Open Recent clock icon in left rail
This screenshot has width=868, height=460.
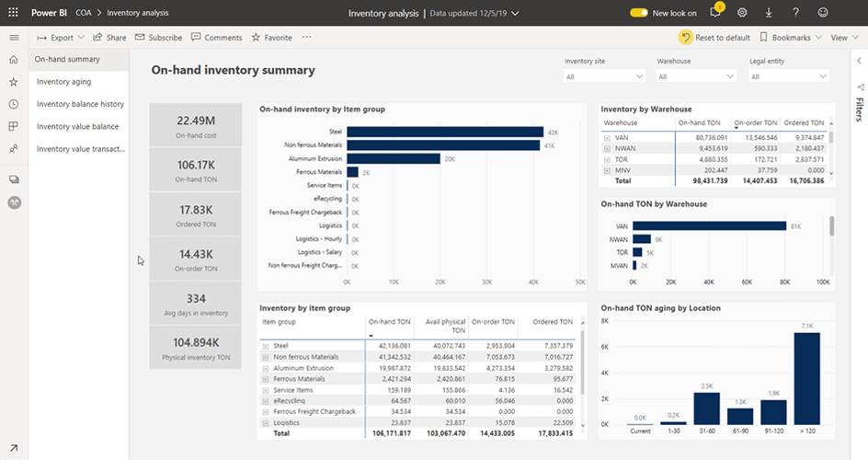point(14,104)
